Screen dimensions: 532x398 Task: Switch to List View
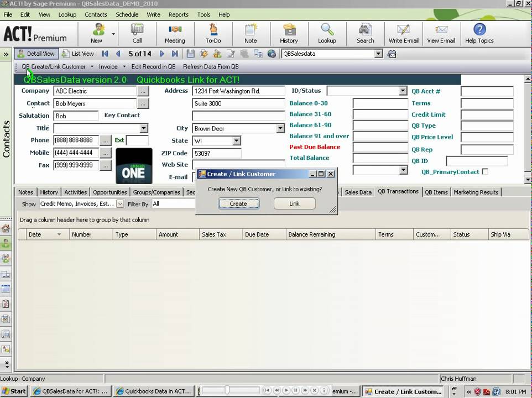[78, 54]
